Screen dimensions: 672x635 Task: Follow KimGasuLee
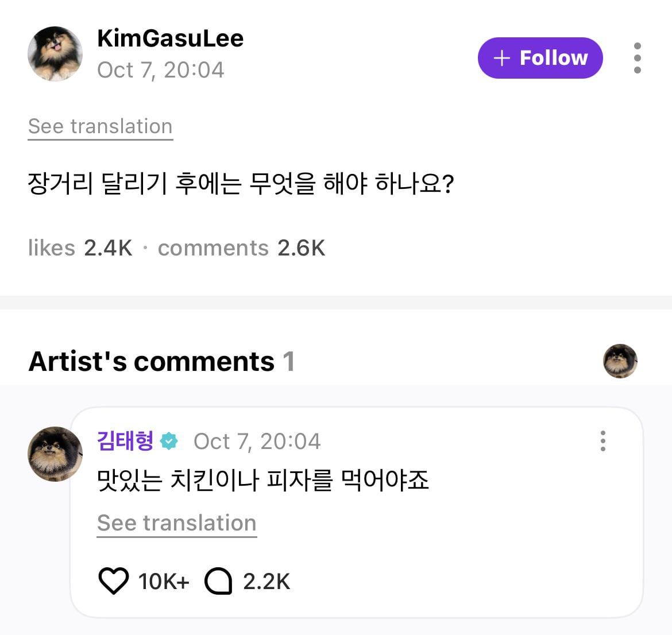(x=540, y=58)
